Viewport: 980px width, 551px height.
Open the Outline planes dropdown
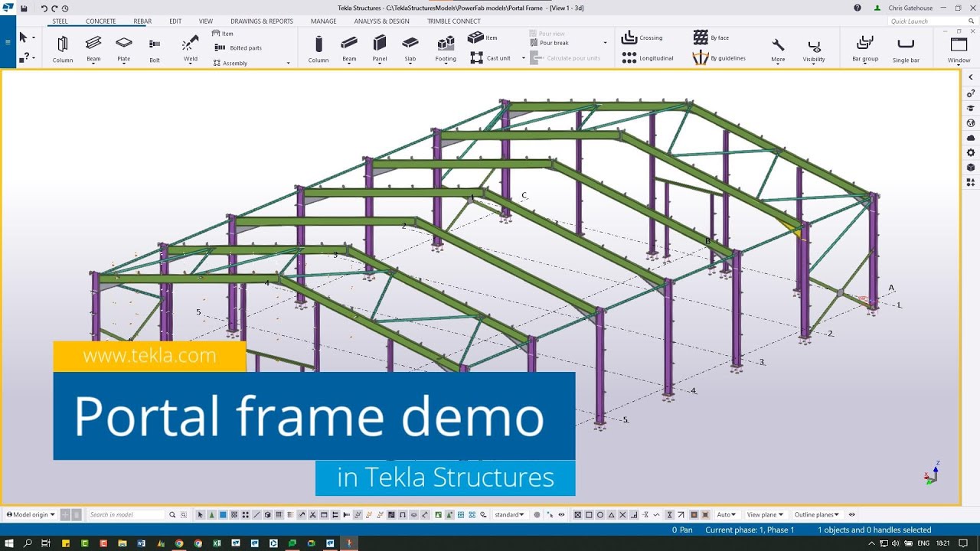tap(817, 515)
